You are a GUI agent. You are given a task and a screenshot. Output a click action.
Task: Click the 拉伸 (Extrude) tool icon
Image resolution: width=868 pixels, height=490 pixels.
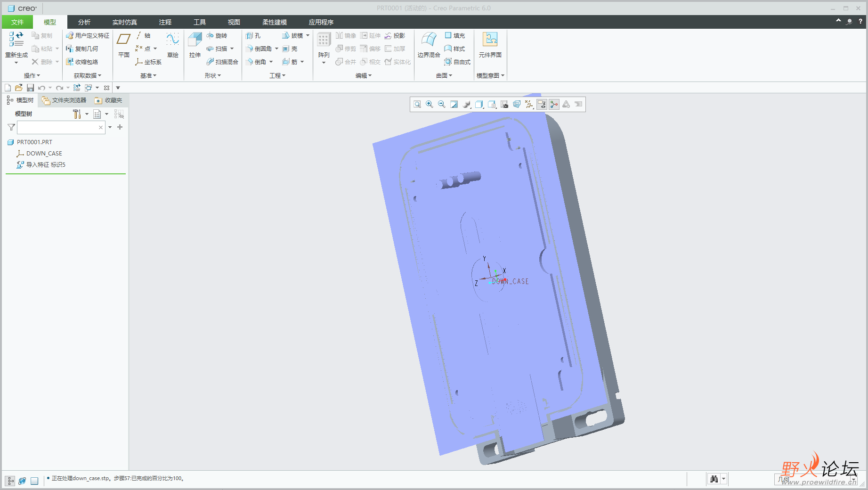pyautogui.click(x=195, y=40)
